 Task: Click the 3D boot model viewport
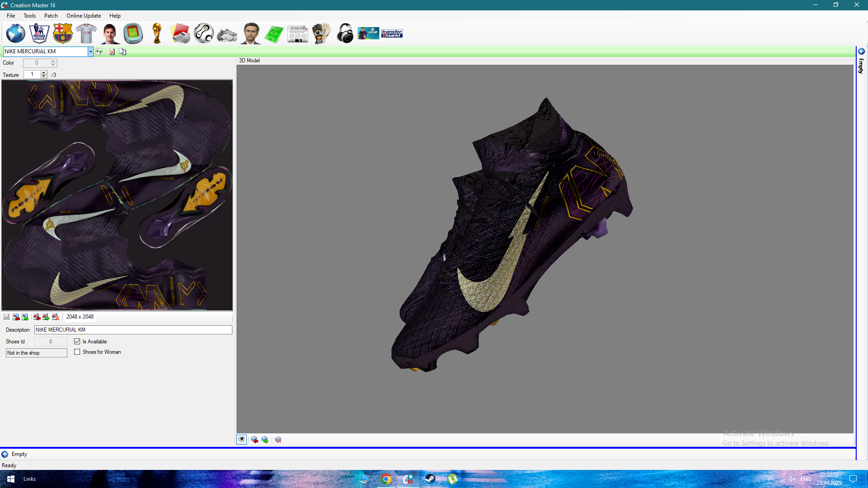pyautogui.click(x=545, y=249)
